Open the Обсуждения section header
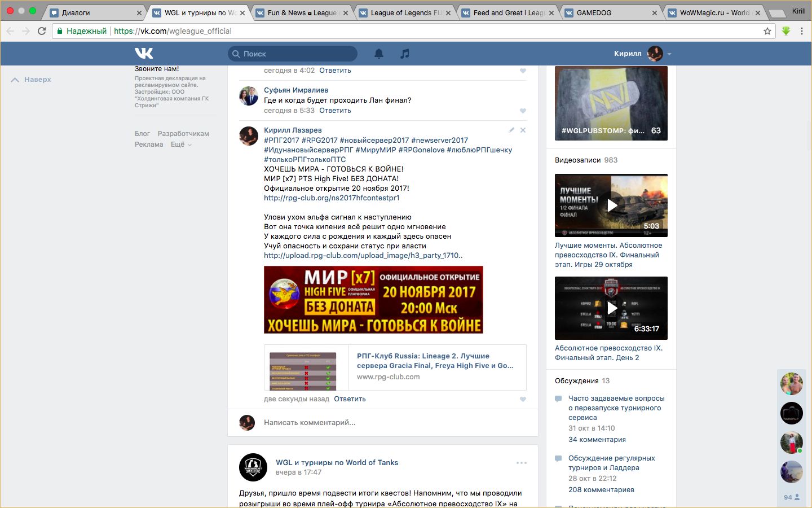The width and height of the screenshot is (812, 508). pos(576,381)
